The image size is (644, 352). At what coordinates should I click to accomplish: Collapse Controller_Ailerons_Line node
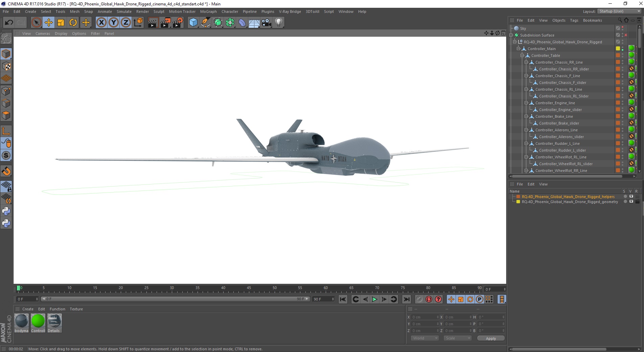tap(526, 130)
